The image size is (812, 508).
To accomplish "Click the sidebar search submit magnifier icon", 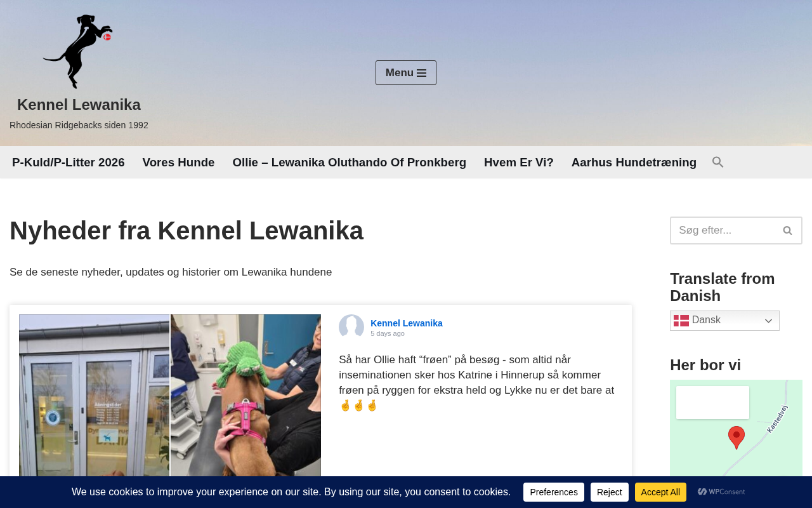I will coord(787,231).
